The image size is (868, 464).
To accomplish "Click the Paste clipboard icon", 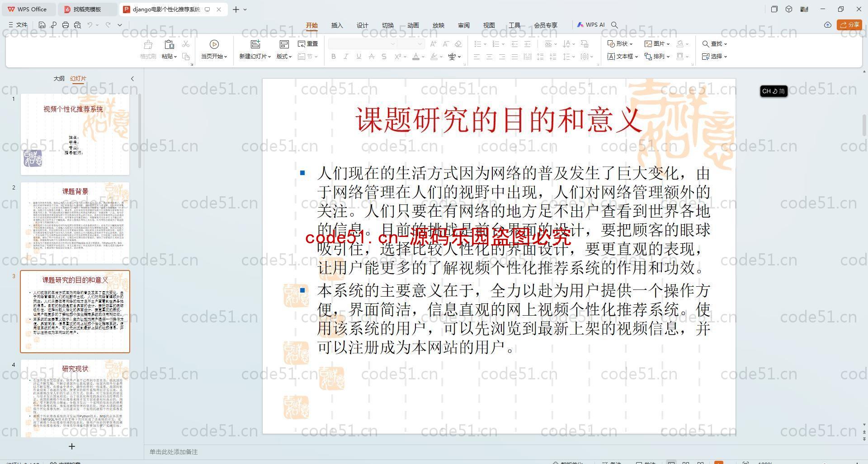I will (x=169, y=44).
